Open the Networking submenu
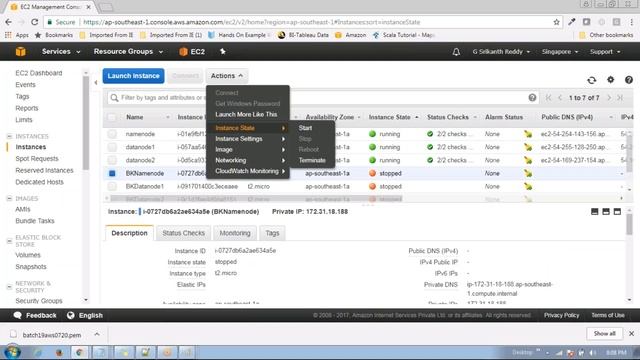The width and height of the screenshot is (640, 360). (x=248, y=160)
